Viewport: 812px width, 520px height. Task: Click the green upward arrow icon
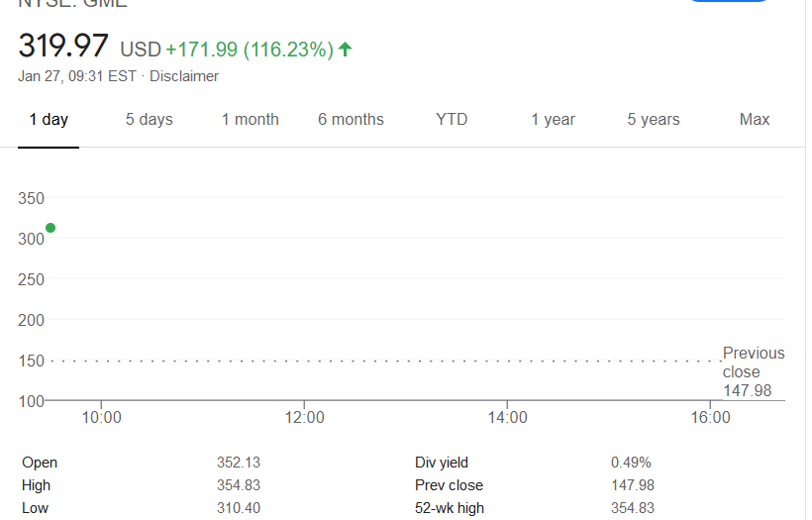point(345,49)
